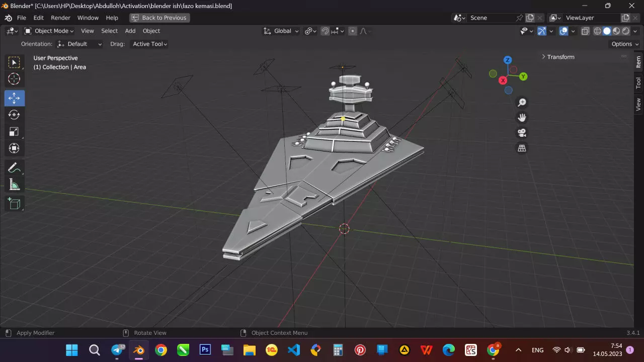The image size is (644, 362).
Task: Switch to material preview shading
Action: [616, 31]
